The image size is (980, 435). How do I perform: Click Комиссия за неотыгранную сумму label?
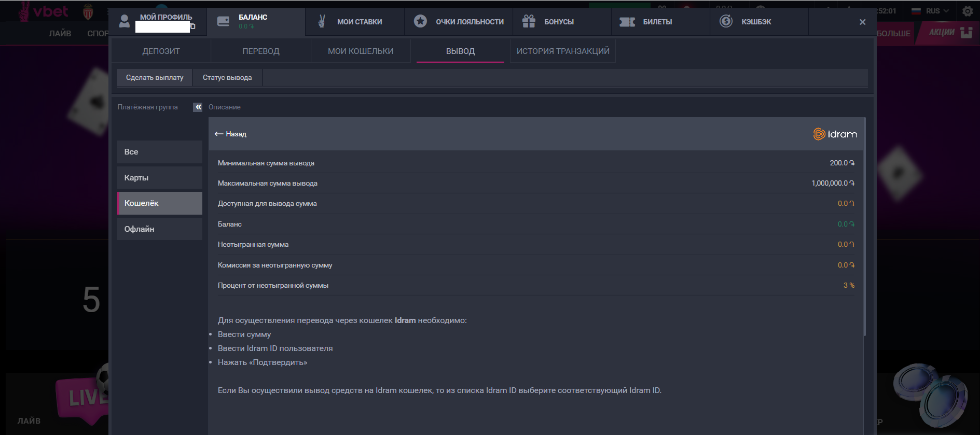[x=275, y=265]
